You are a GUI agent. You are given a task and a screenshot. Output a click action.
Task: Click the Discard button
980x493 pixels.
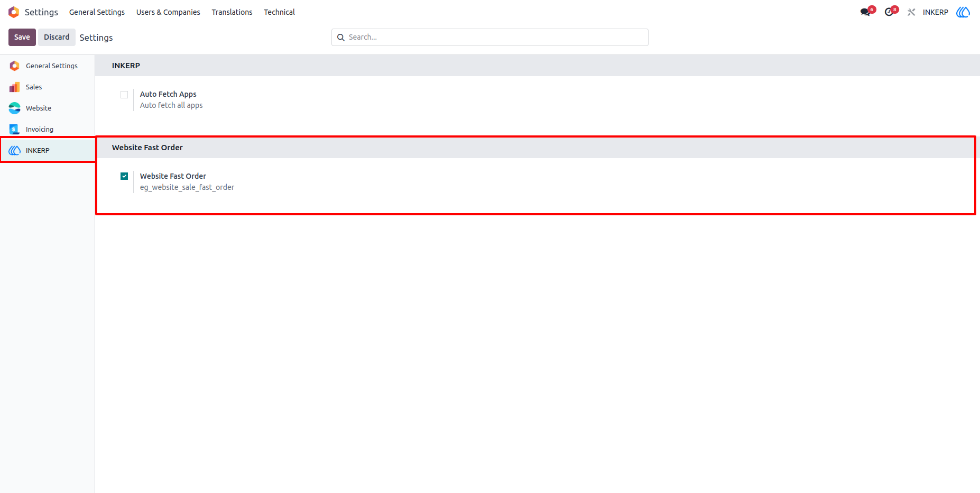[57, 37]
